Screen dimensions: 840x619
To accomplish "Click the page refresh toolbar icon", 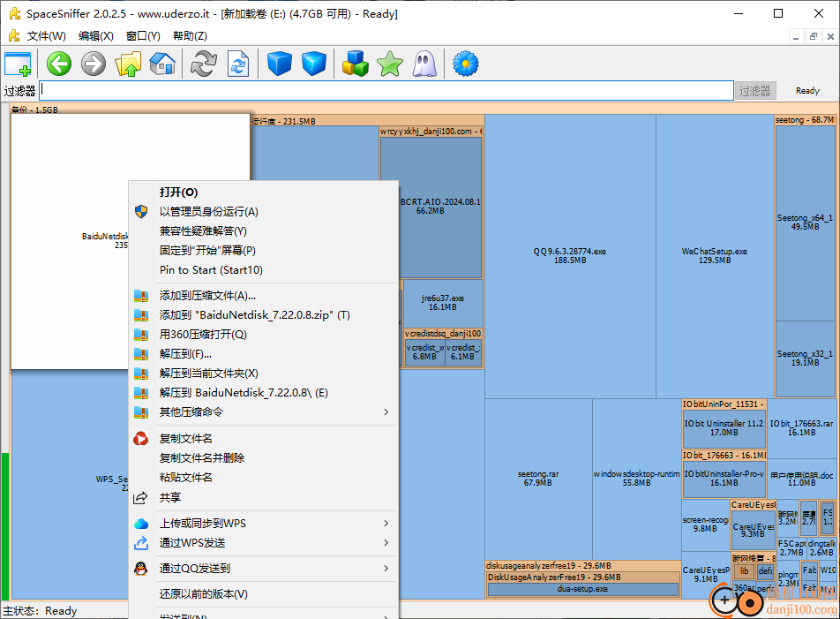I will (238, 64).
